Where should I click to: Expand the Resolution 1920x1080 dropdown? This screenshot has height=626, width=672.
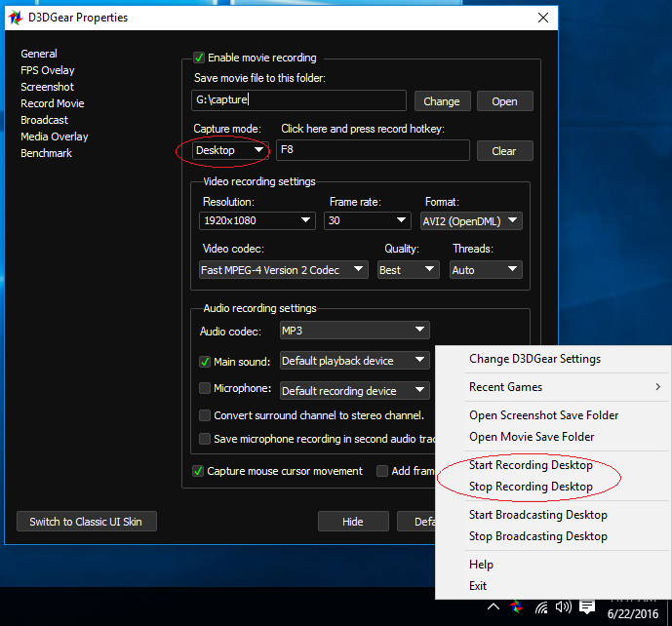coord(257,220)
